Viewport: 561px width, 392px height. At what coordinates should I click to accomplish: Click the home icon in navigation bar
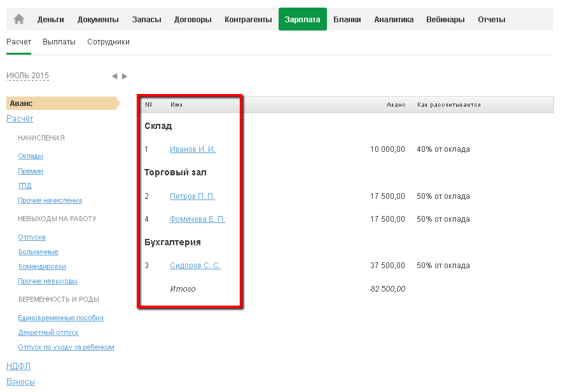point(19,19)
